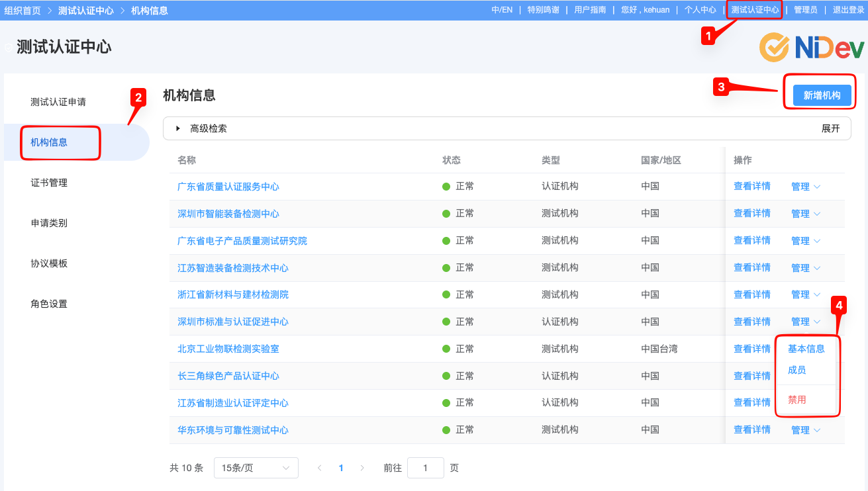Image resolution: width=868 pixels, height=491 pixels.
Task: Click 查看详情 for 江苏省制造业认证评定中心
Action: pyautogui.click(x=752, y=402)
